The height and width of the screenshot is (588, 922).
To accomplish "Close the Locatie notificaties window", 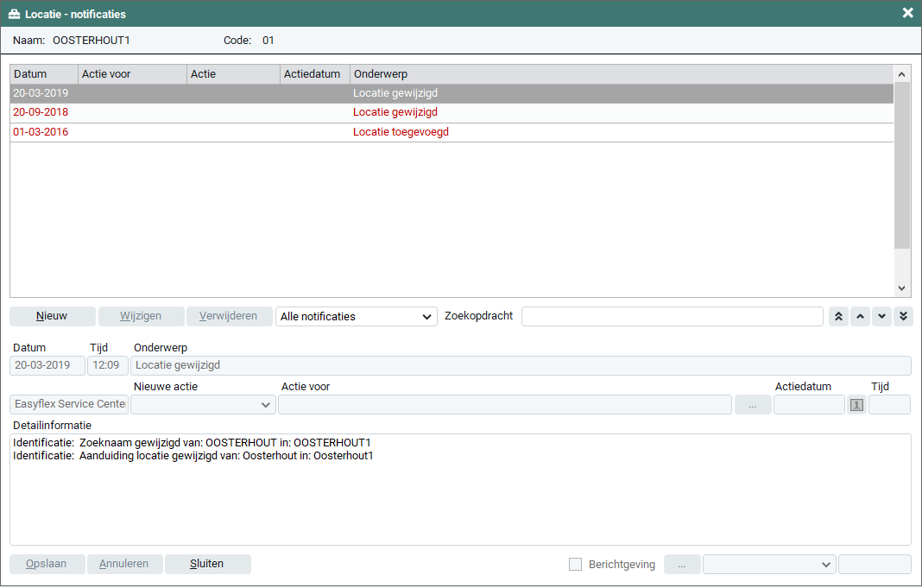I will [x=907, y=13].
